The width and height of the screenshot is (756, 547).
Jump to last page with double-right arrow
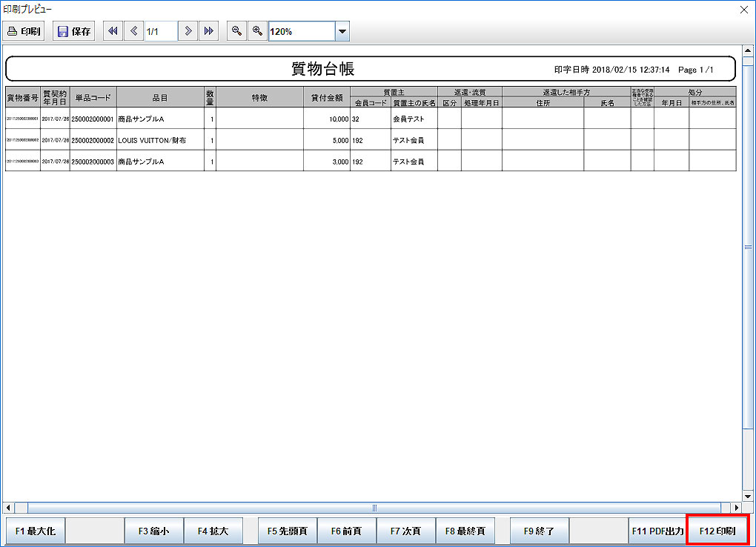point(209,31)
